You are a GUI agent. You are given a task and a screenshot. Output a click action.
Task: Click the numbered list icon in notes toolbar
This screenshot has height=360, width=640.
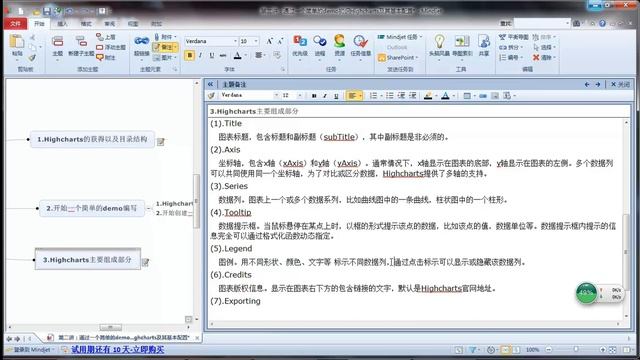tap(373, 96)
